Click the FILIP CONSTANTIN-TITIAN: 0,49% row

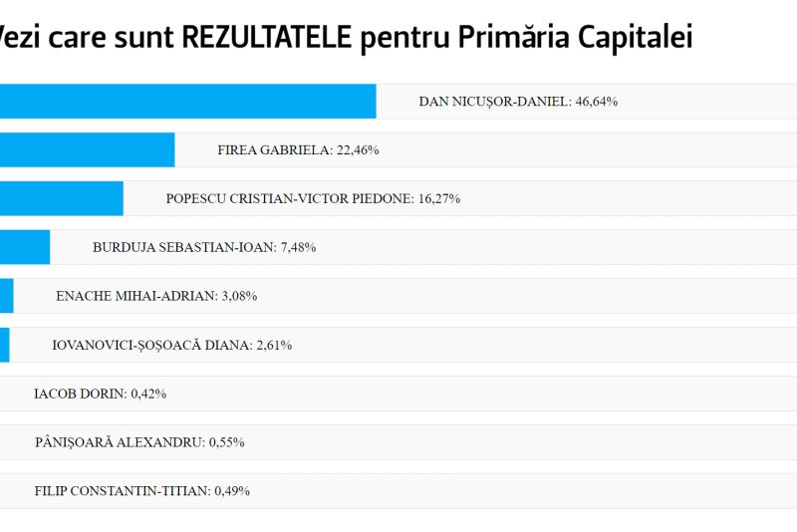point(141,491)
